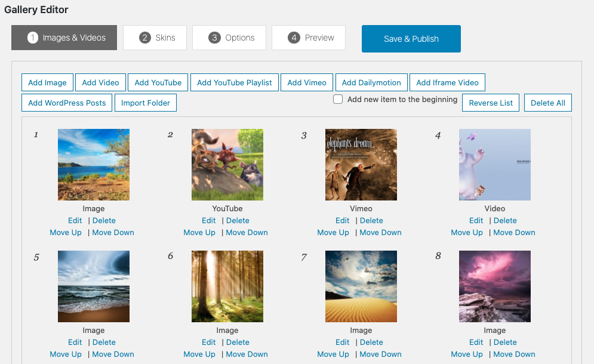
Task: Open the Options tab
Action: point(232,38)
